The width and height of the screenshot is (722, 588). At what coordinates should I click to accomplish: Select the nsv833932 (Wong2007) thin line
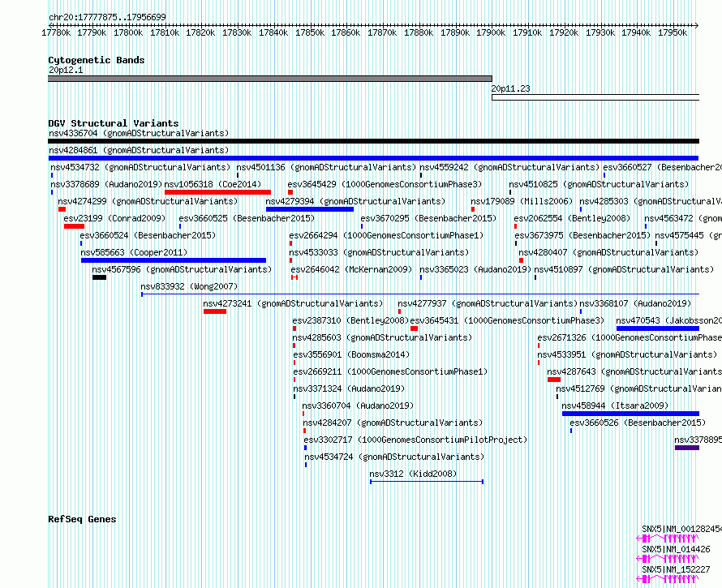tap(420, 294)
